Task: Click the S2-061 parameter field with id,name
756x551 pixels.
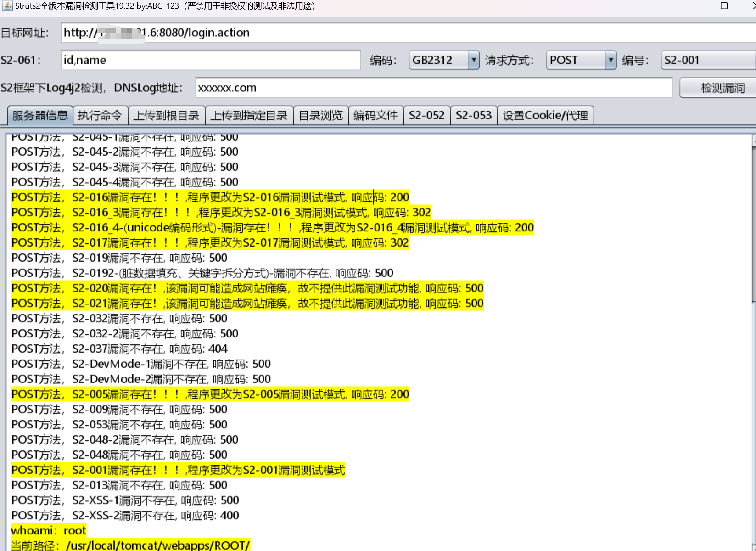Action: (x=210, y=60)
